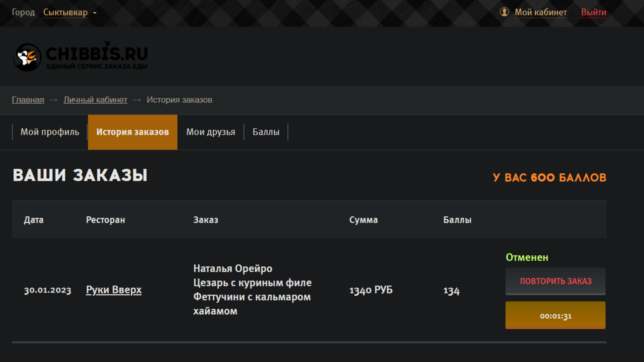This screenshot has width=644, height=362.
Task: Click the Ресторан column header
Action: [106, 220]
